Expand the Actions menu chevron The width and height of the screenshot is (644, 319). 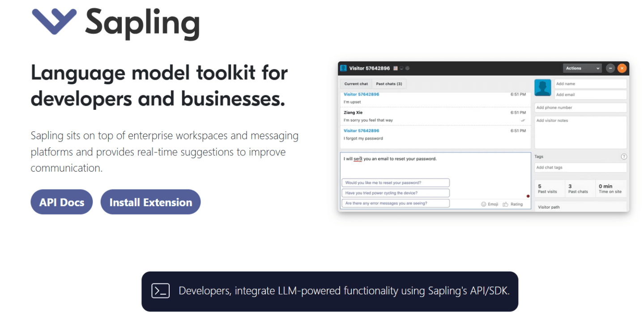598,68
